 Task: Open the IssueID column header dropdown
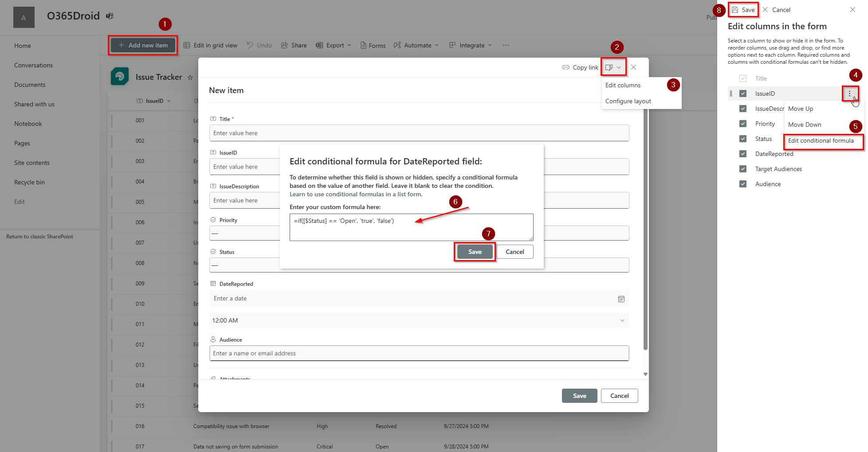[x=169, y=101]
